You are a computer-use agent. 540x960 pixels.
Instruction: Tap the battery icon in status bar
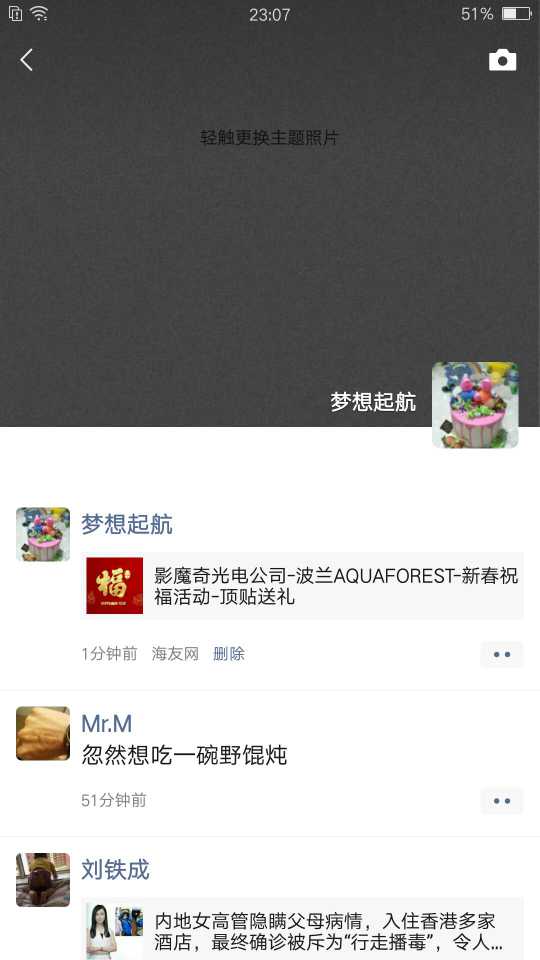(x=517, y=13)
